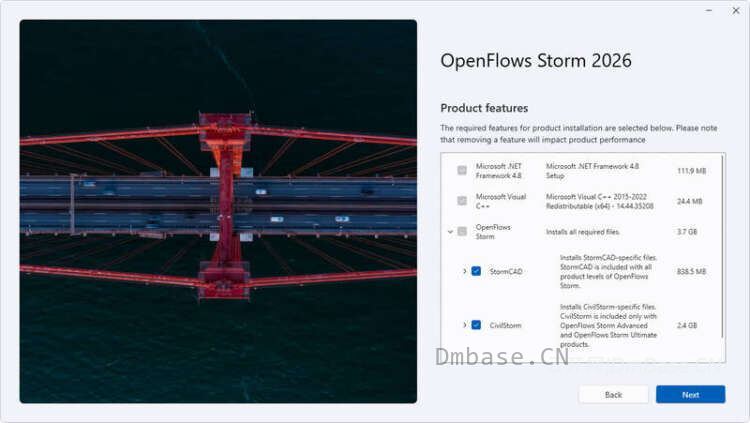Viewport: 750px width, 423px height.
Task: Expand the CivilStorm sub-features
Action: coord(464,325)
